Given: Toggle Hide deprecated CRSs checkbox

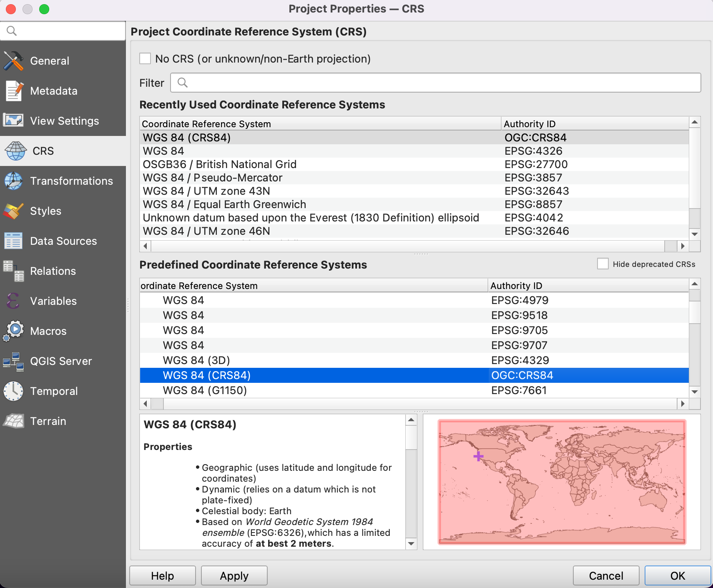Looking at the screenshot, I should click(603, 264).
